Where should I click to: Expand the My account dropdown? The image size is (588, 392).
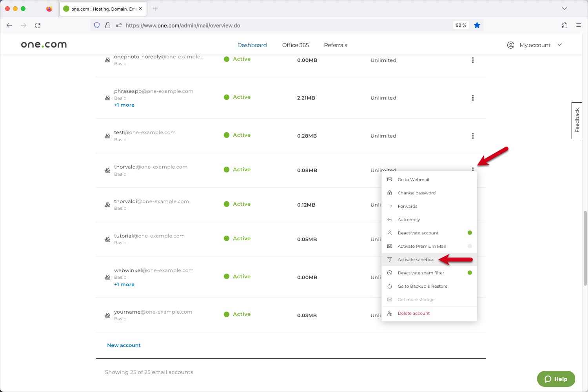point(535,45)
